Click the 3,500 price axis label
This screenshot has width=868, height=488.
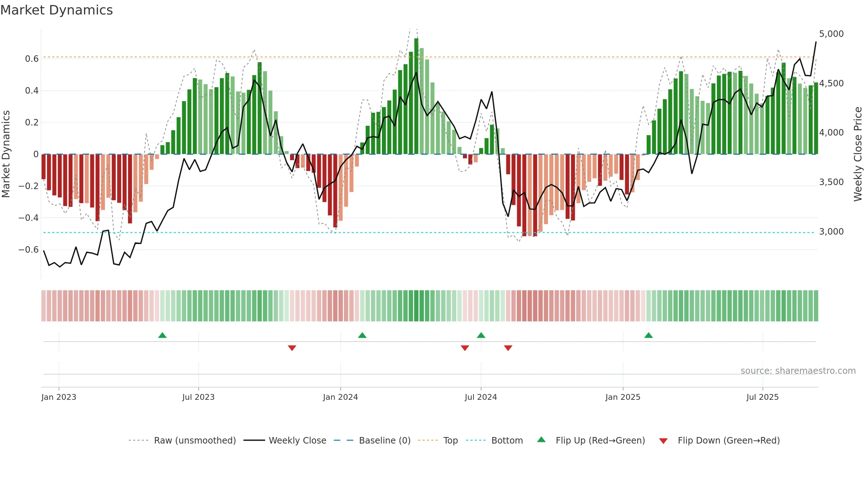pyautogui.click(x=831, y=182)
